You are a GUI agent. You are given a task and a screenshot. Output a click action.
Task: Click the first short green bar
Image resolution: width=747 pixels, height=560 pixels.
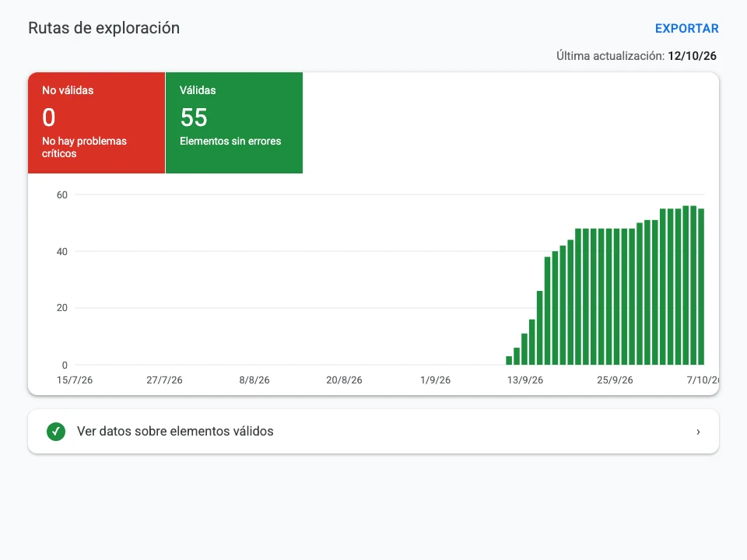coord(509,360)
